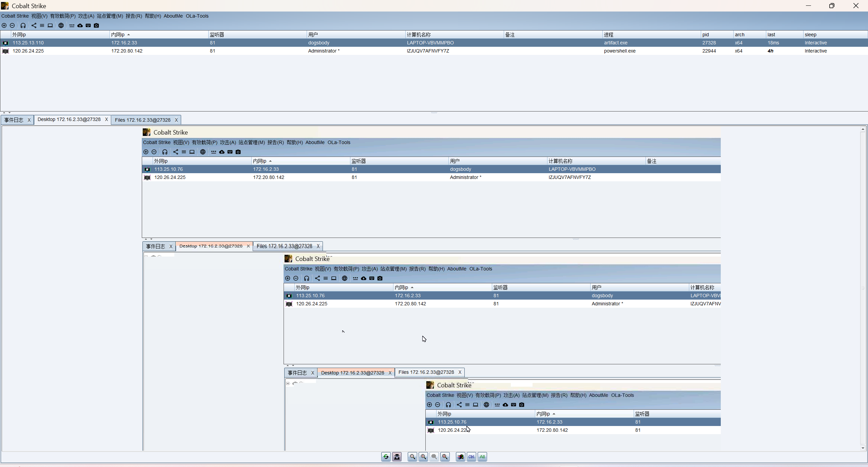
Task: Switch to the 事件日志 tab
Action: [14, 120]
